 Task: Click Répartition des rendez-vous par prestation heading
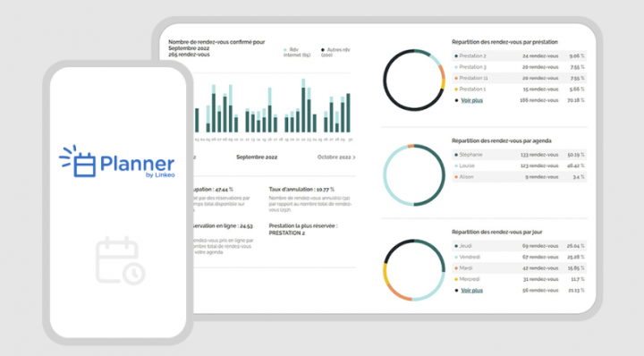point(504,42)
